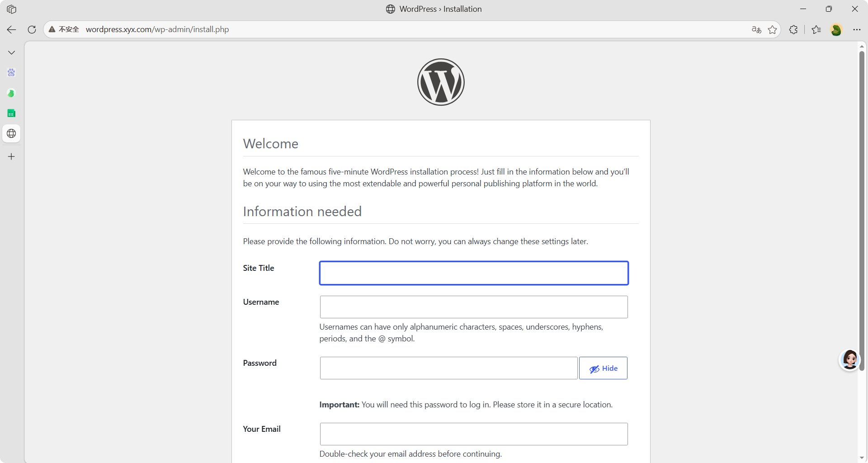The width and height of the screenshot is (868, 463).
Task: Add this page to favorites with the star
Action: pos(773,29)
